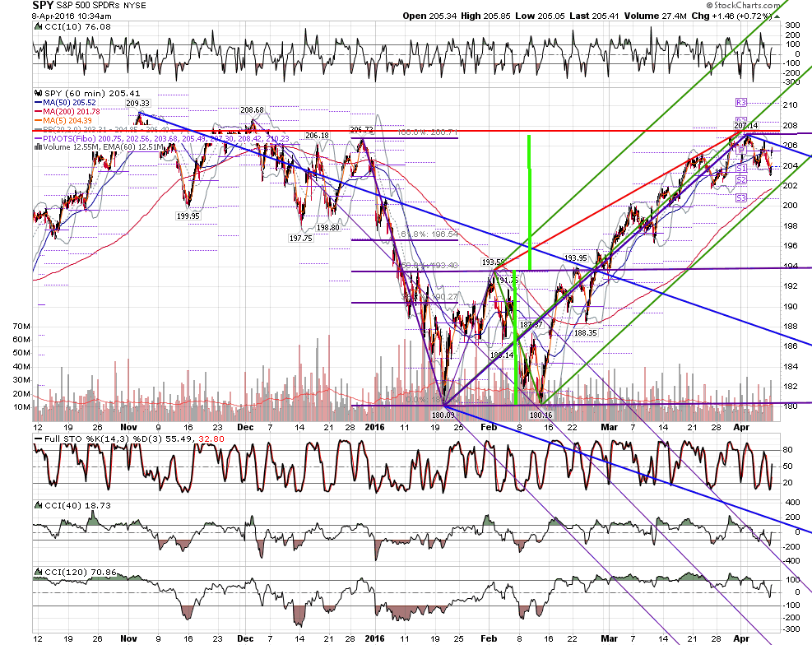This screenshot has width=812, height=645.
Task: Click the candlestick icon beside SPY (60 min)
Action: [x=38, y=94]
